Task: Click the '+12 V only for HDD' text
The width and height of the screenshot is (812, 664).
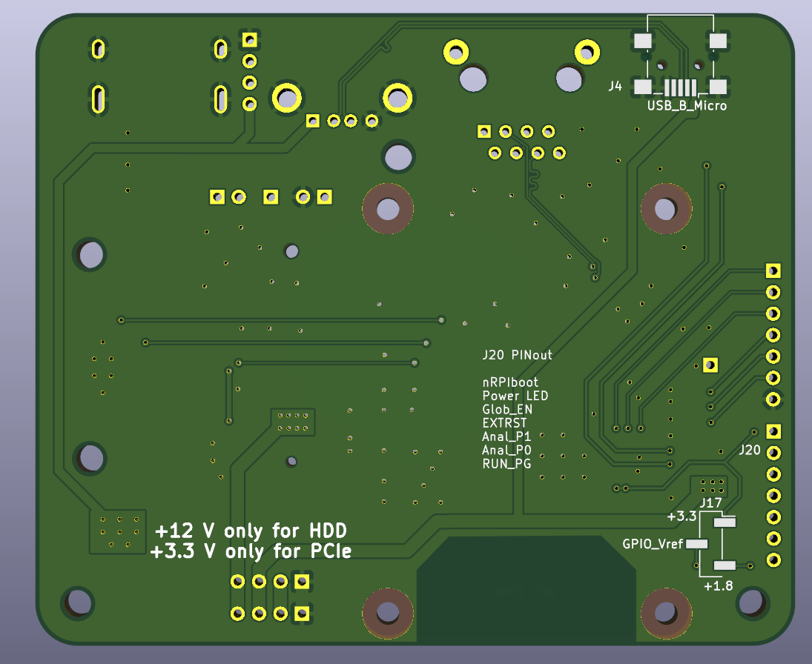Action: [x=251, y=531]
